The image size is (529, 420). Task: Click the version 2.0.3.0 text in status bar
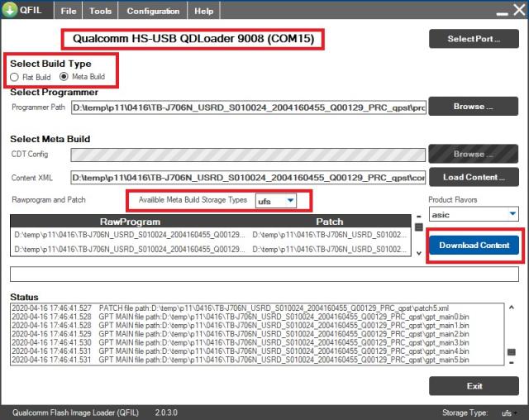point(166,413)
